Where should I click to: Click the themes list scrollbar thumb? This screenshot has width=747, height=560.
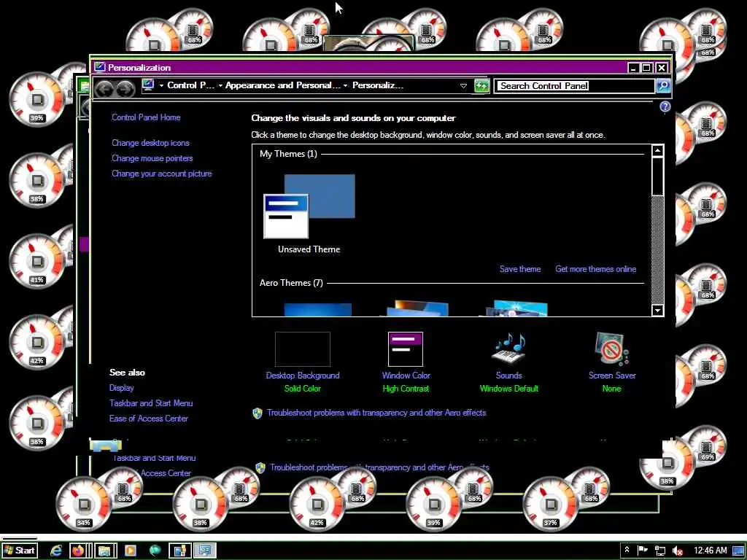pyautogui.click(x=657, y=176)
